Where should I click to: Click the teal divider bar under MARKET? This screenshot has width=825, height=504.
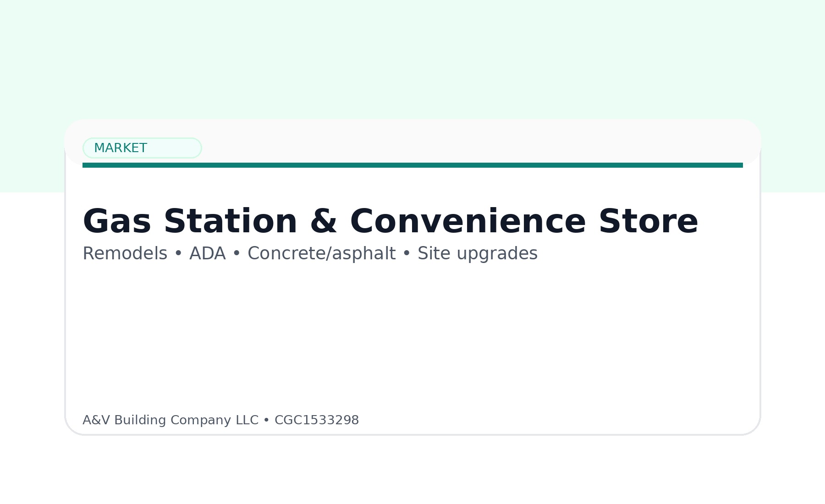pos(412,165)
